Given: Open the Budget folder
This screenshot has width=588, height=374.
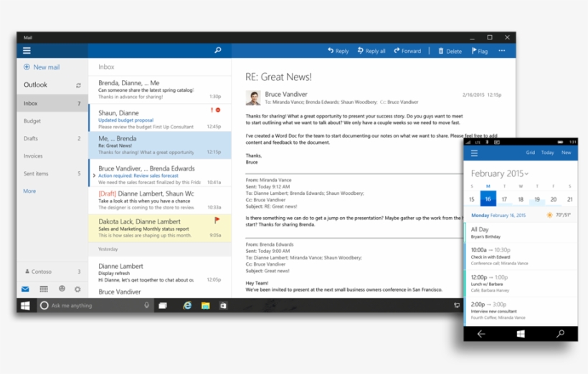Looking at the screenshot, I should (x=52, y=121).
